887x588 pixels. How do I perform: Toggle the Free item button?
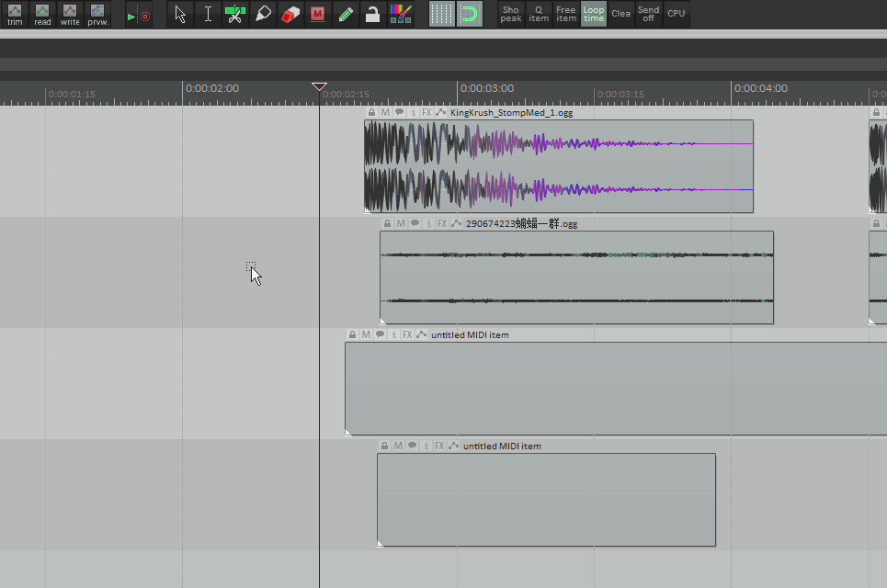point(565,14)
